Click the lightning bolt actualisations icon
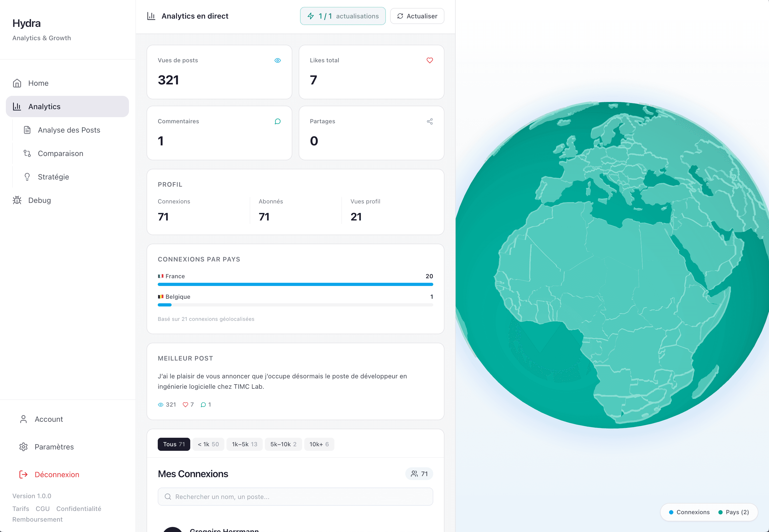 click(310, 16)
